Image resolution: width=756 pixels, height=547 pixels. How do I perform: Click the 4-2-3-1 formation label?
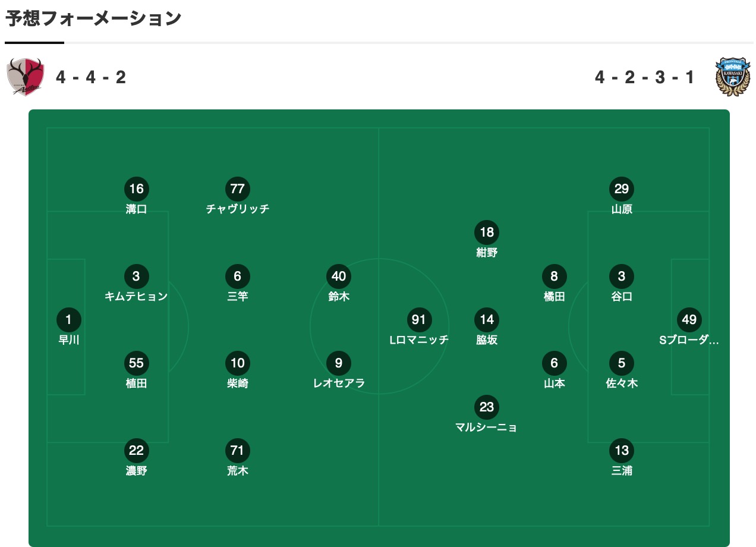point(644,77)
